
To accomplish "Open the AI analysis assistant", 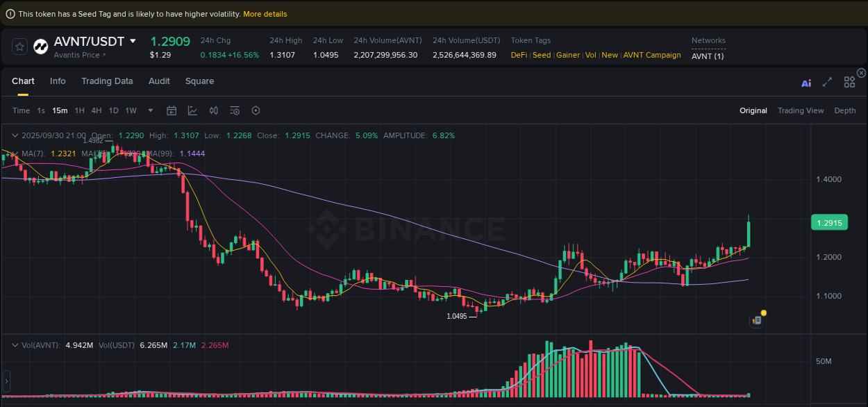I will coord(806,83).
